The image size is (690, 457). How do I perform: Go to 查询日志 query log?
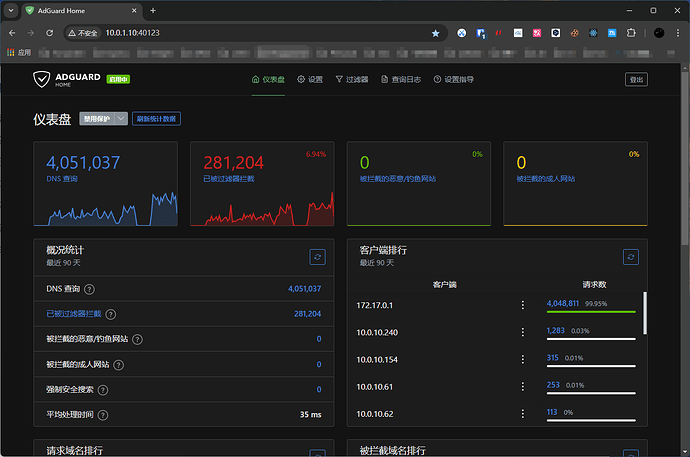click(401, 79)
